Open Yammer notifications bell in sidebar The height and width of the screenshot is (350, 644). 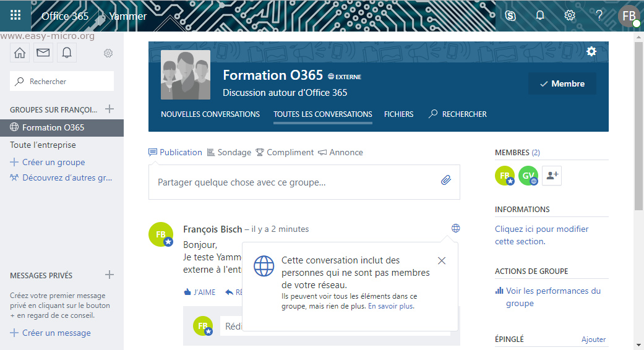point(67,53)
